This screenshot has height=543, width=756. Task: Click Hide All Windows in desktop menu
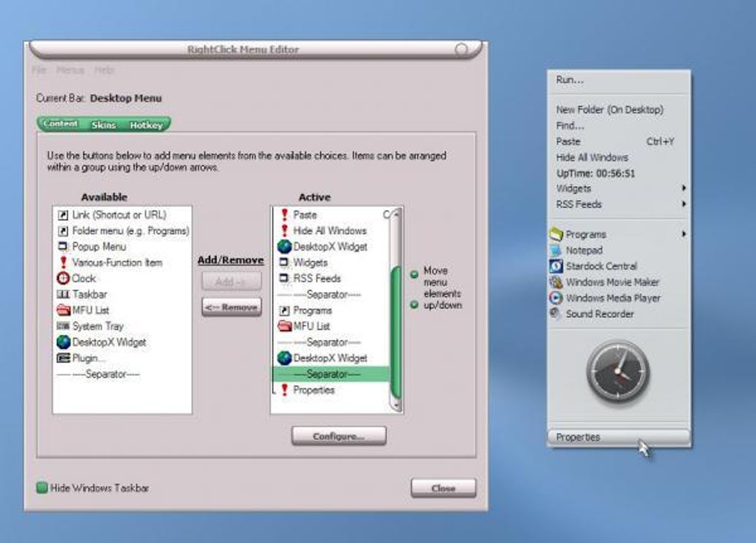point(619,158)
